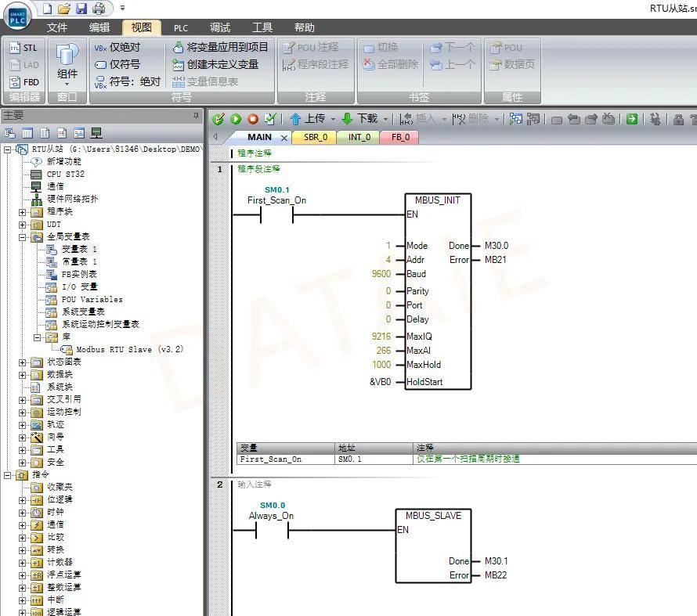
Task: Open the 上传 dropdown arrow
Action: click(333, 120)
